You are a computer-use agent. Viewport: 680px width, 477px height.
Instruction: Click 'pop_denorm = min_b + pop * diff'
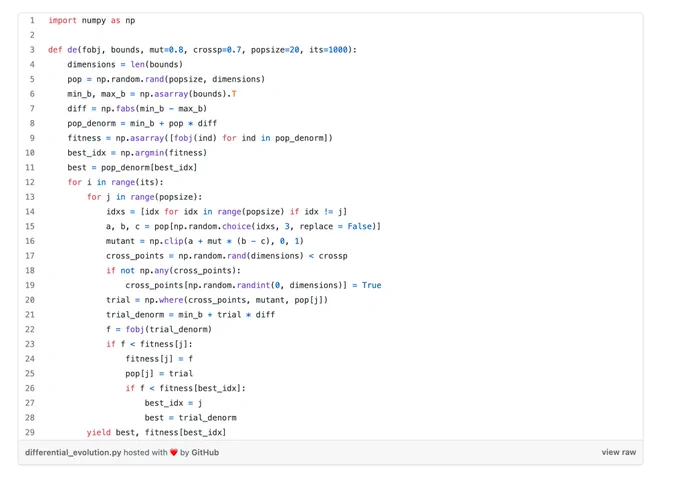(142, 124)
